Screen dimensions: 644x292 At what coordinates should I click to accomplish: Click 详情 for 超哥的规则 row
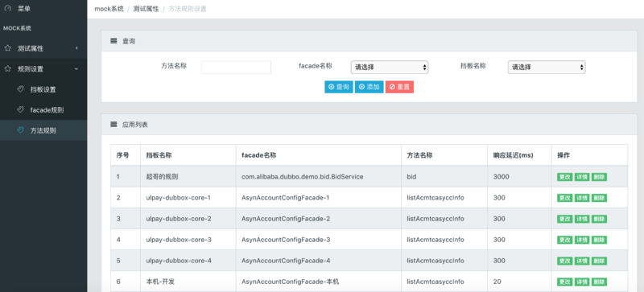[582, 177]
